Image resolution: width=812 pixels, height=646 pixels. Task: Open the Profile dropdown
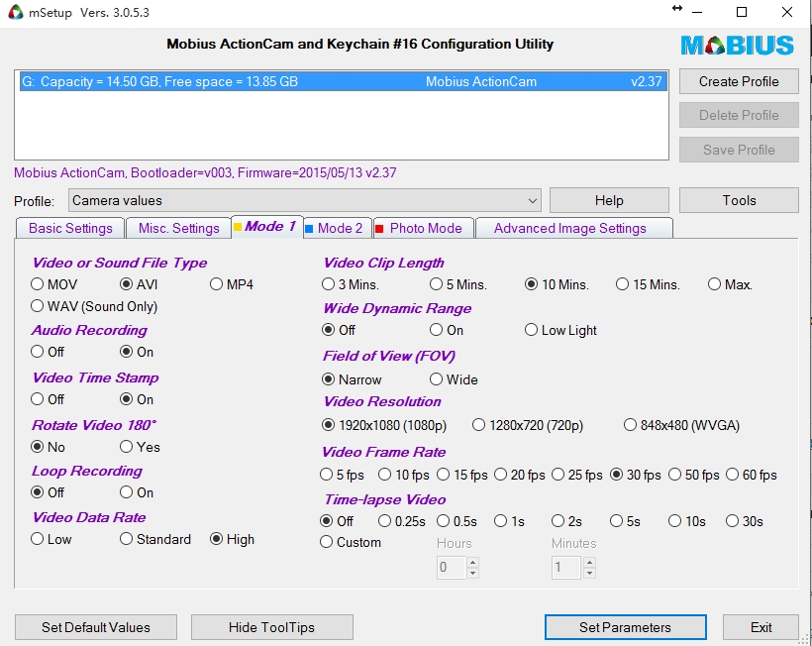pyautogui.click(x=305, y=200)
